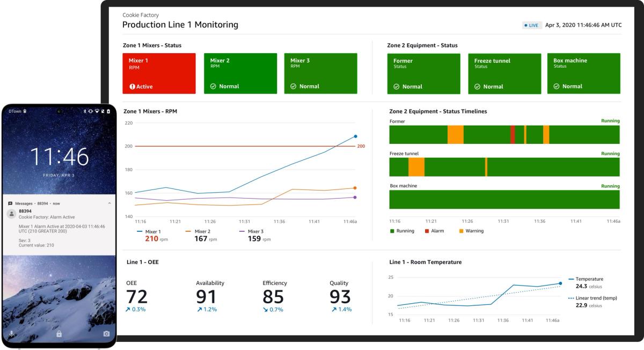Click the Cookie Factory breadcrumb text
Viewport: 644px width, 350px height.
141,15
